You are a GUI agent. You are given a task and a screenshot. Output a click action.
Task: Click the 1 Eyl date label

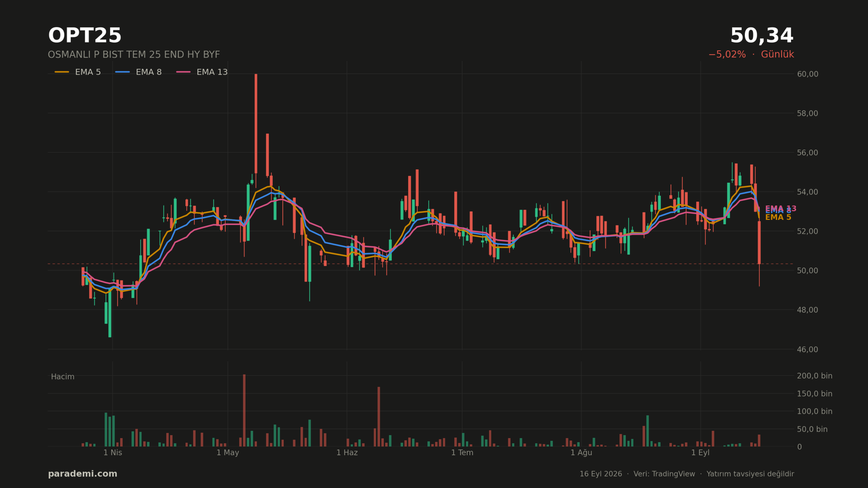(x=700, y=453)
